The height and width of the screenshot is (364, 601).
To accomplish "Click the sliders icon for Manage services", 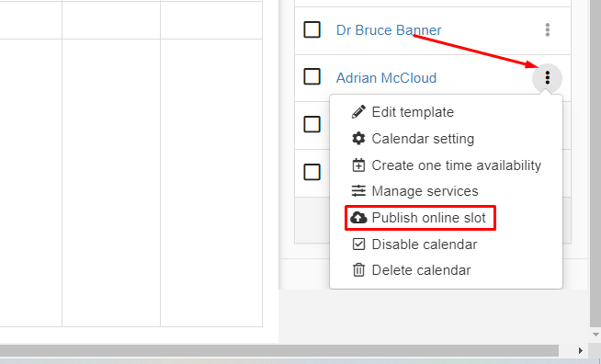I will pyautogui.click(x=358, y=191).
